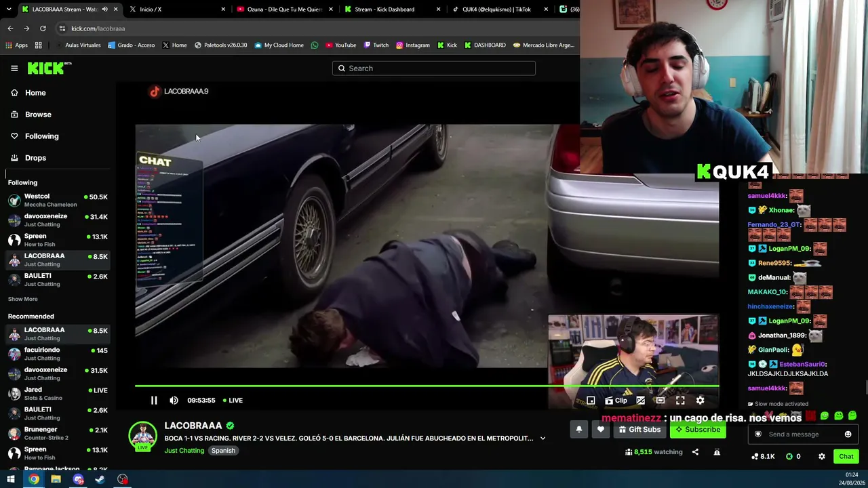Mute the stream volume speaker icon

click(x=174, y=401)
